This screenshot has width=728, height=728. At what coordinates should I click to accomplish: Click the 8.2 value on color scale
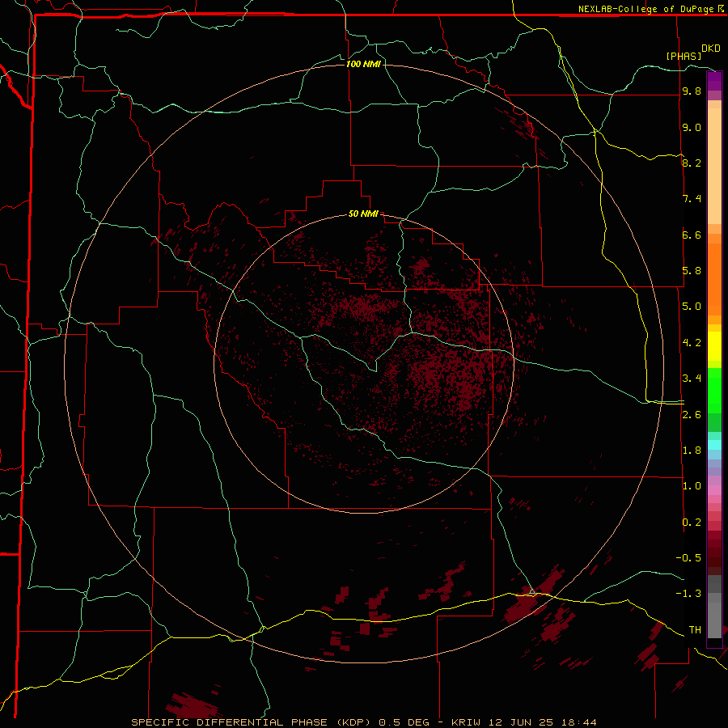pyautogui.click(x=692, y=163)
